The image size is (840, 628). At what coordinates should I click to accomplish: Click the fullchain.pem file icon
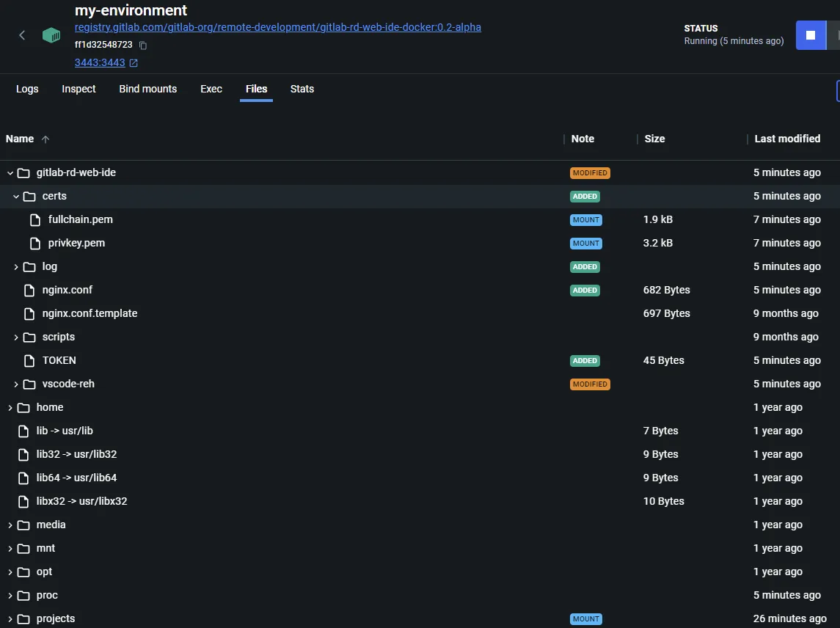click(35, 220)
